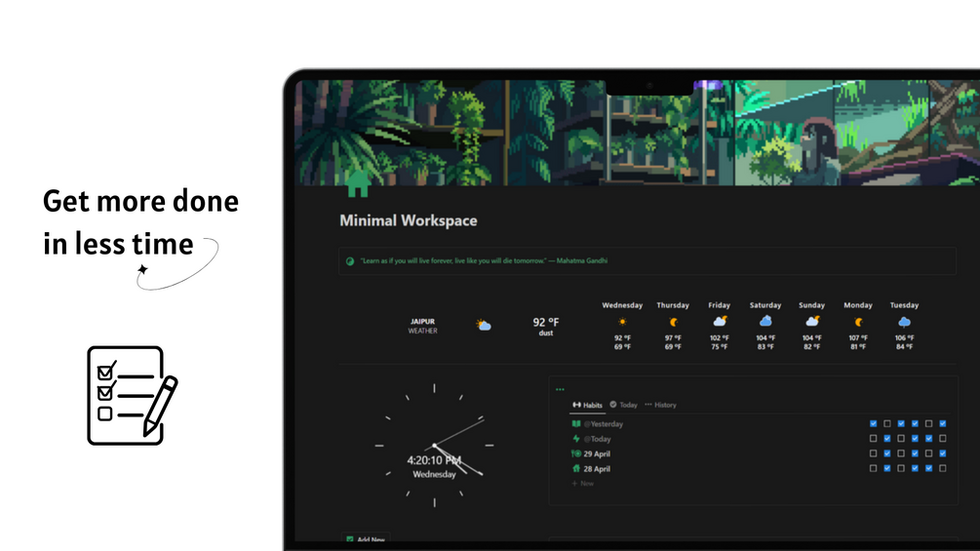The image size is (980, 551).
Task: Click Monday's 107 °F high temperature
Action: coord(858,338)
